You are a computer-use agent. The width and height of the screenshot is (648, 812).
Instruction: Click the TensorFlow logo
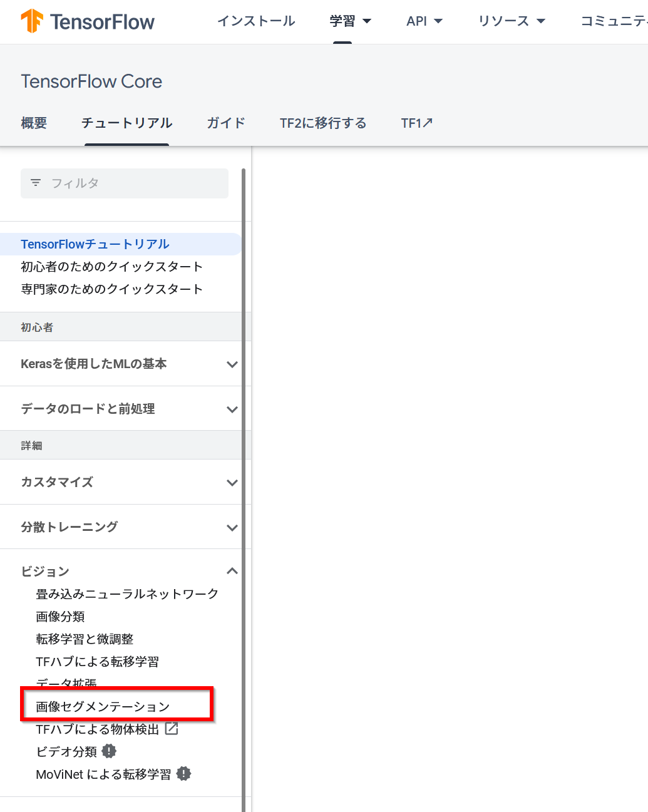pos(88,21)
